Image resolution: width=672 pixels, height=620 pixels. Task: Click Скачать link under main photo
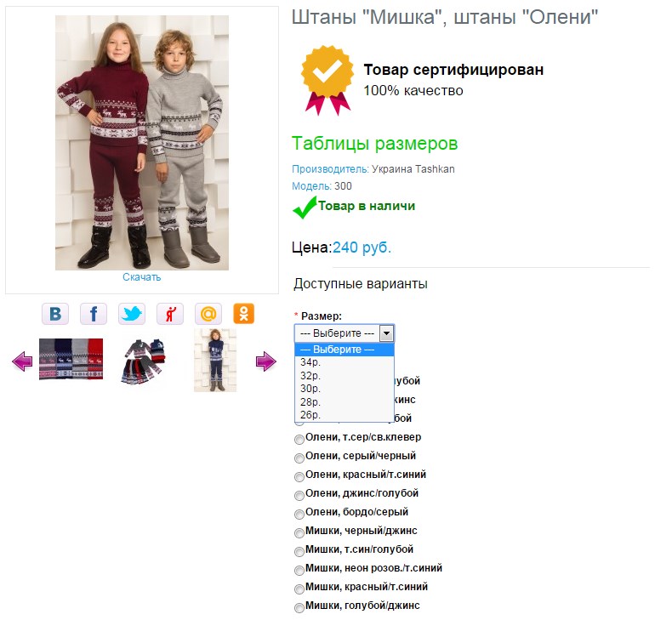[142, 277]
